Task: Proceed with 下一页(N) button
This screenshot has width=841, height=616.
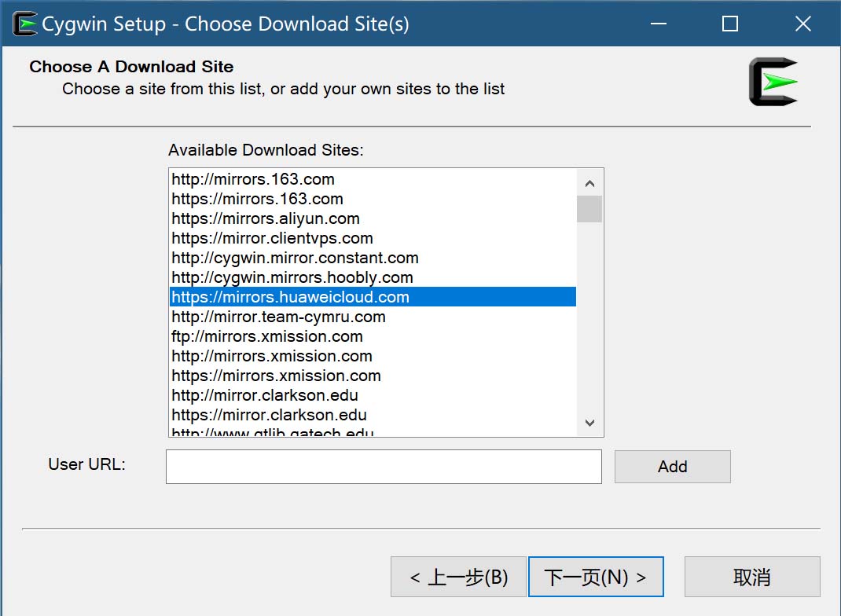Action: tap(596, 577)
